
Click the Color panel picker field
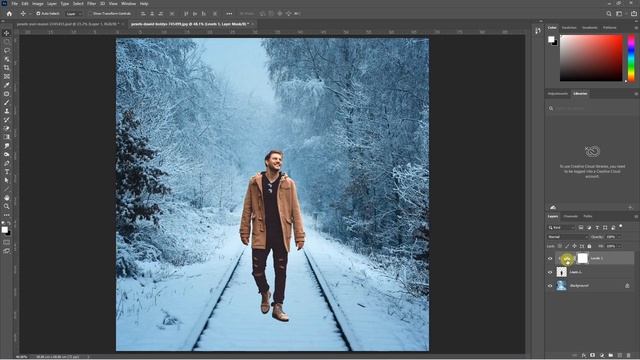click(x=591, y=58)
